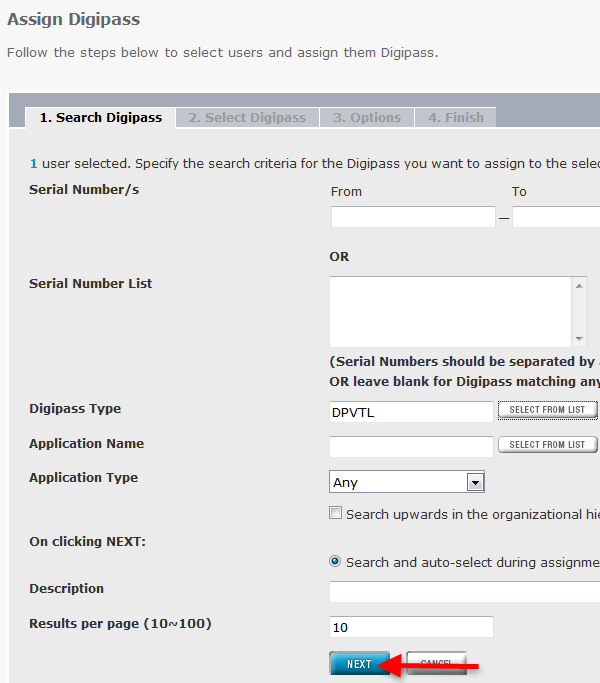Click the Assign Digipass heading
Viewport: 600px width, 683px height.
[74, 20]
